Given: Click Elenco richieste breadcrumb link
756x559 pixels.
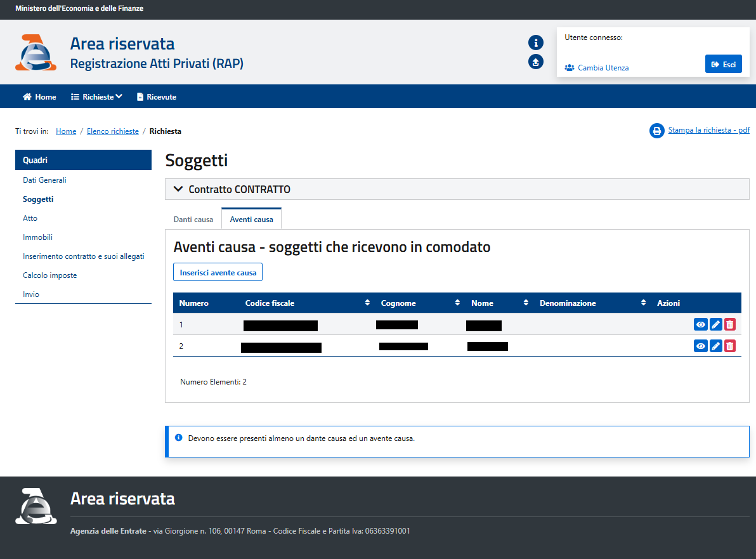Looking at the screenshot, I should (x=113, y=131).
